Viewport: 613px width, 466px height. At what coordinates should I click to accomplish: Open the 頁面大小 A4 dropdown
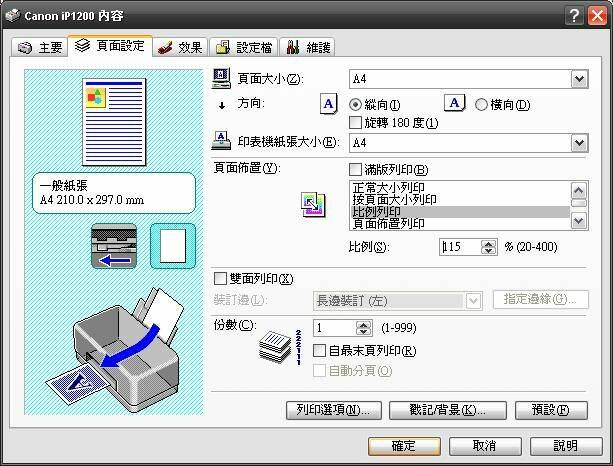[579, 79]
